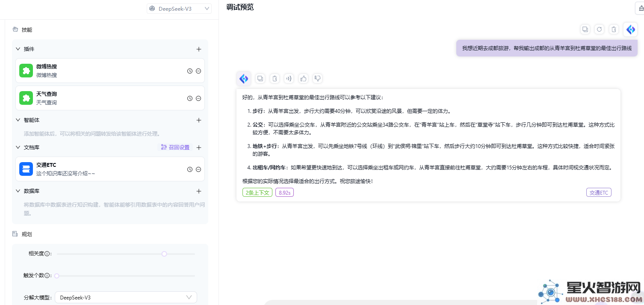The width and height of the screenshot is (644, 305).
Task: Collapse the 文档库 section
Action: (x=18, y=148)
